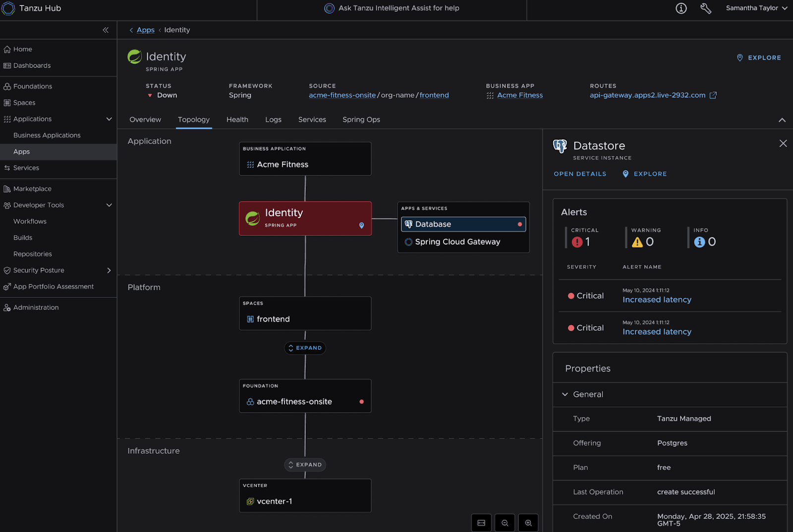Zoom in on the topology canvas
The image size is (793, 532).
coord(528,523)
